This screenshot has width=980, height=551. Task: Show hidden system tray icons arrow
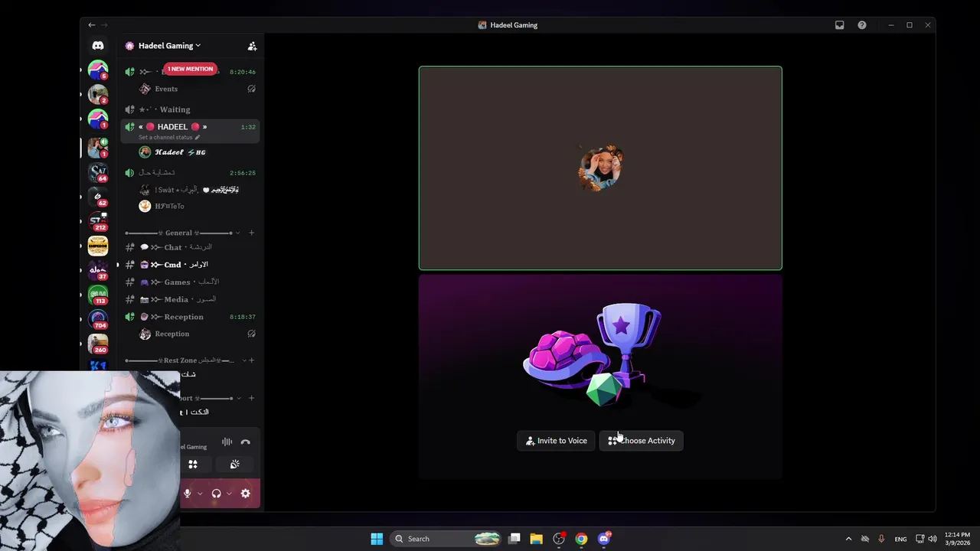(848, 539)
